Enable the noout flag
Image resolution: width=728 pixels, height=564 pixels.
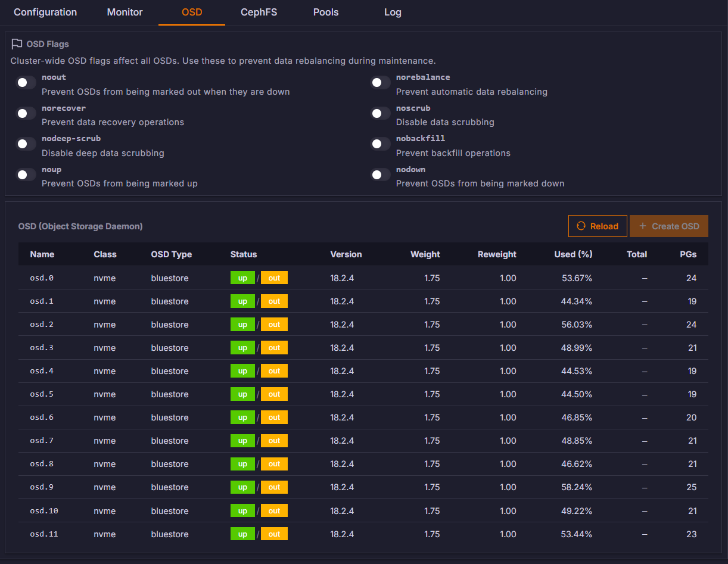click(x=26, y=82)
